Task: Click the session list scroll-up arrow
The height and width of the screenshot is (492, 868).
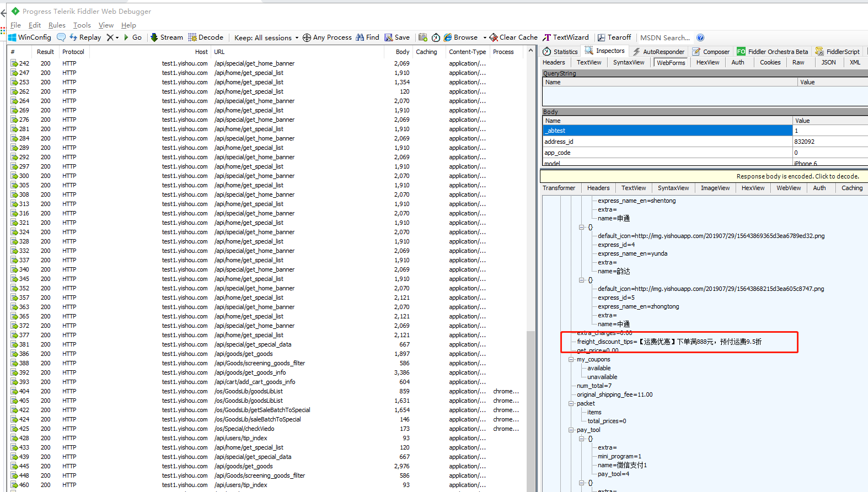Action: (x=531, y=51)
